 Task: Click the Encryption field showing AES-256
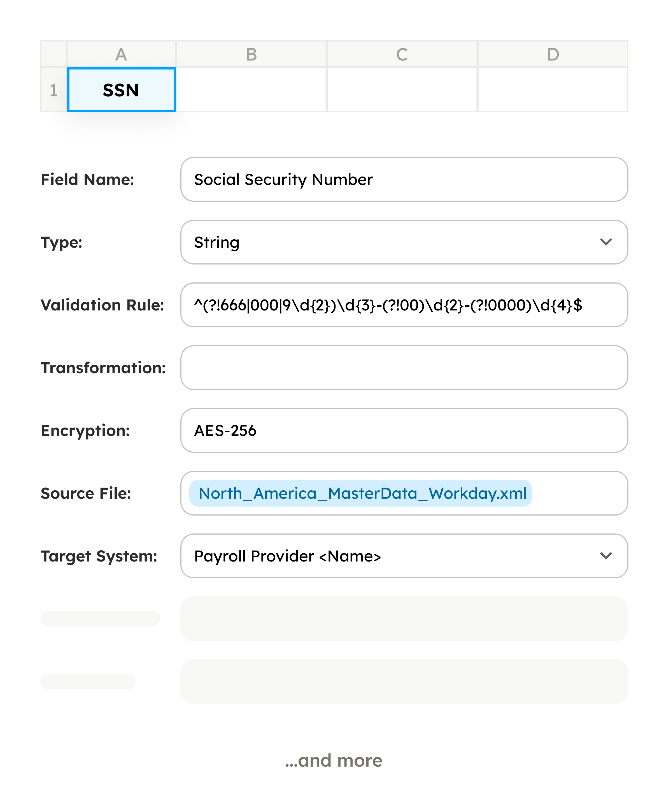point(404,430)
